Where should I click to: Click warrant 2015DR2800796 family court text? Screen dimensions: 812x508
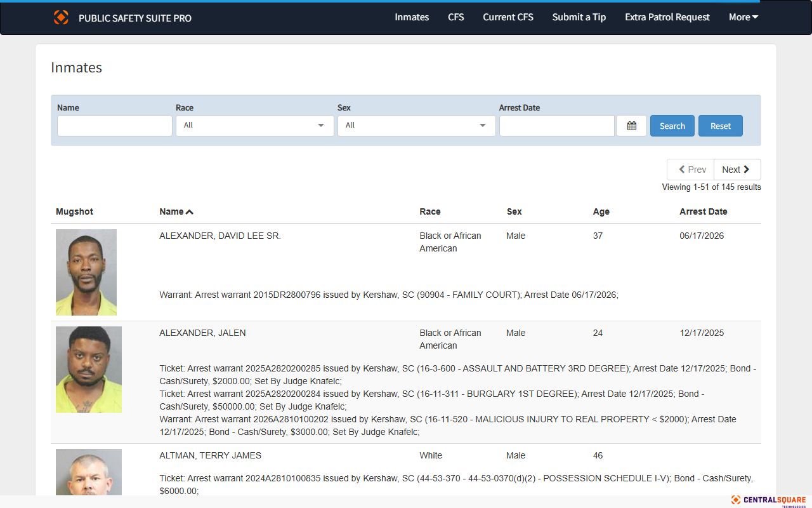(389, 295)
